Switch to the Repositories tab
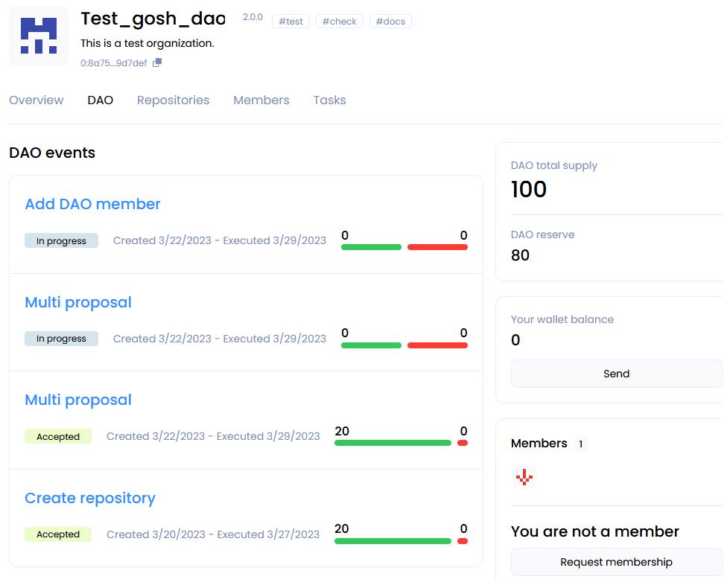Image resolution: width=727 pixels, height=588 pixels. [173, 100]
